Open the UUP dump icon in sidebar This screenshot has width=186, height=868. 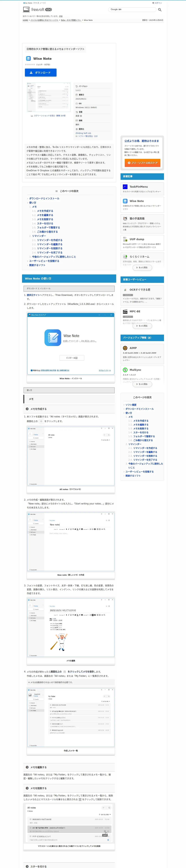125,239
